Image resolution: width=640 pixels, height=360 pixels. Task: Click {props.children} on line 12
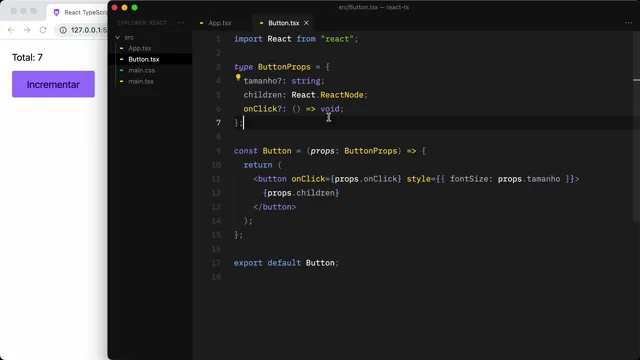click(301, 193)
